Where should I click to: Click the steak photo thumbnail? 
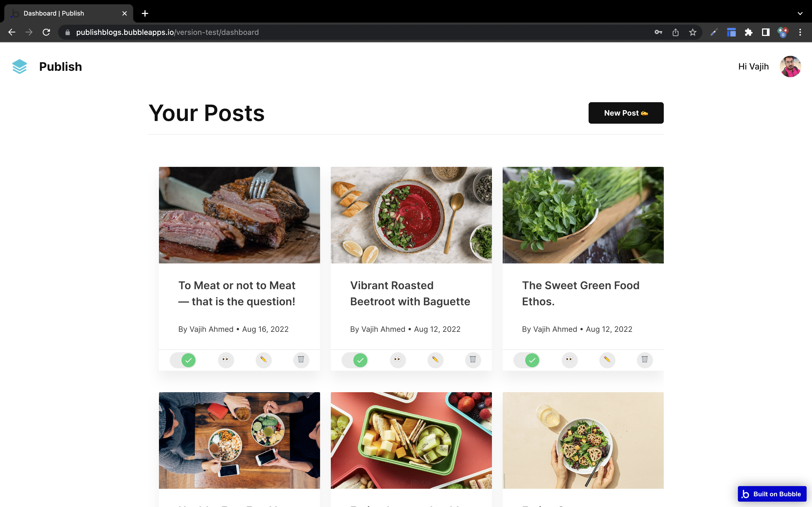[239, 215]
